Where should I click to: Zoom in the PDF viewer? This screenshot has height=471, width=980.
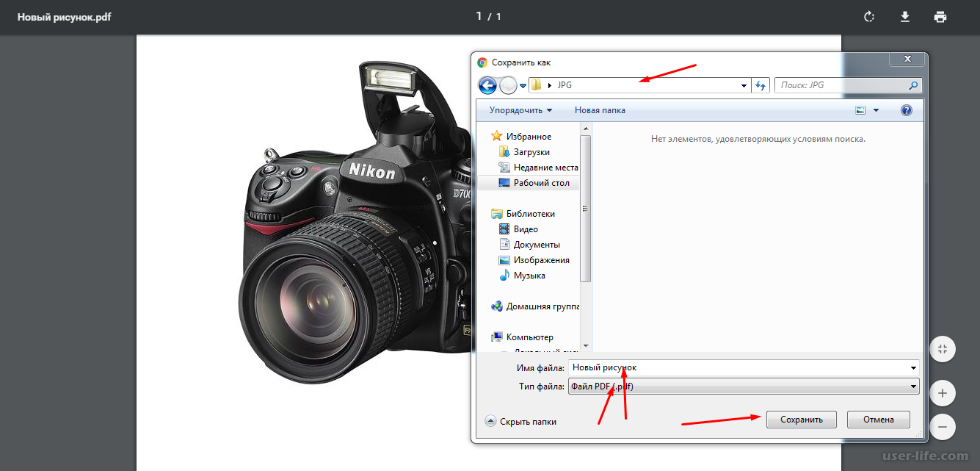tap(943, 393)
